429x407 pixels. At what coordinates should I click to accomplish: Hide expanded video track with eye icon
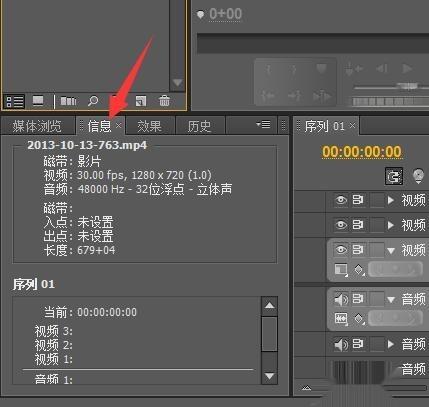pos(341,250)
